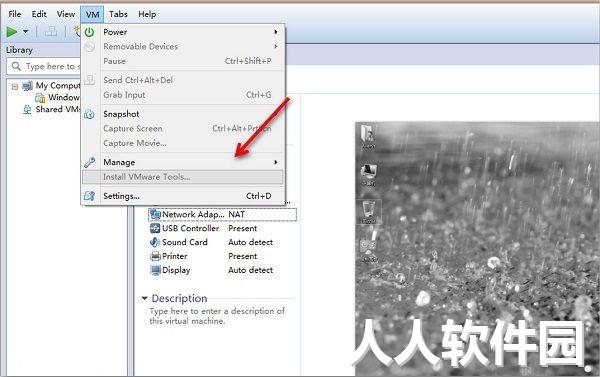600x377 pixels.
Task: Collapse the My Computer tree node
Action: [x=15, y=86]
